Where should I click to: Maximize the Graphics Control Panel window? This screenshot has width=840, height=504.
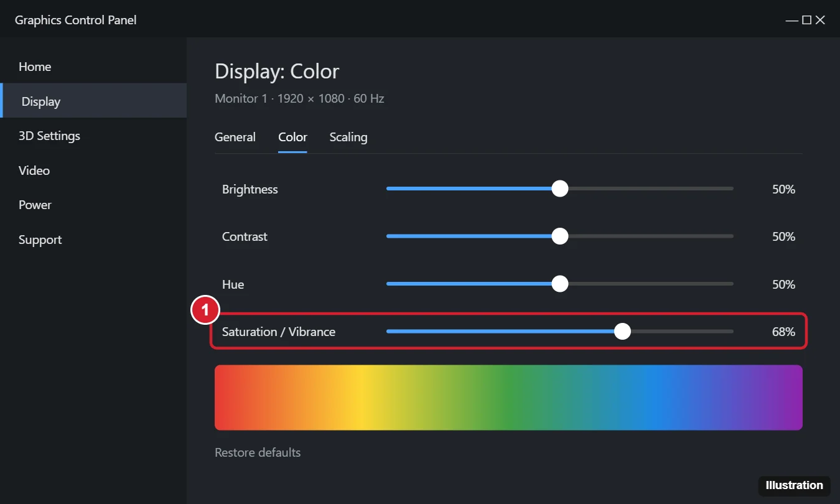tap(806, 20)
